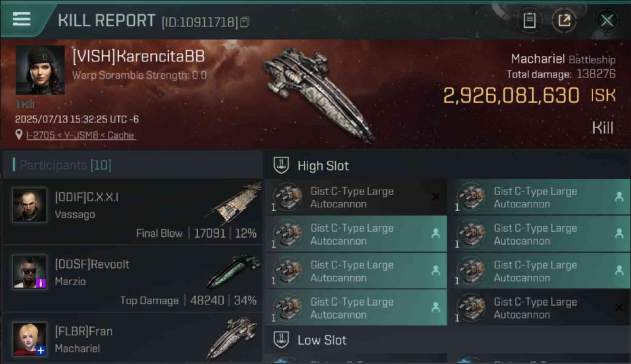Share the kill report externally

564,20
